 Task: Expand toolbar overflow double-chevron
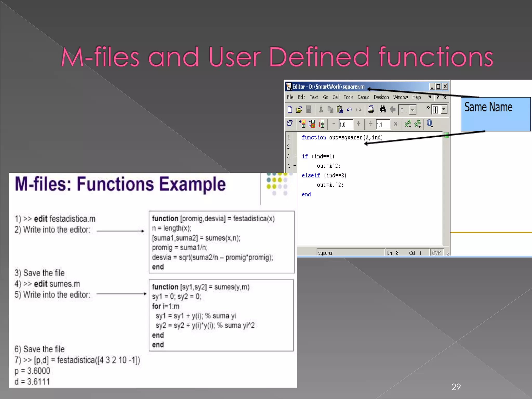(428, 107)
